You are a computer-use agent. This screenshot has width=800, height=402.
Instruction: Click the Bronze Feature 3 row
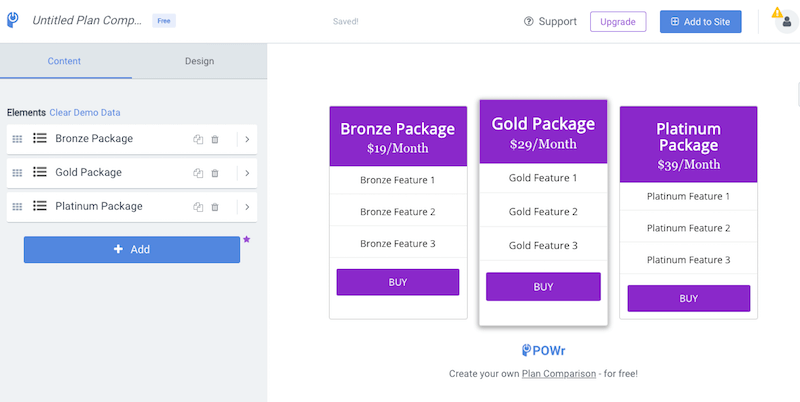coord(398,244)
